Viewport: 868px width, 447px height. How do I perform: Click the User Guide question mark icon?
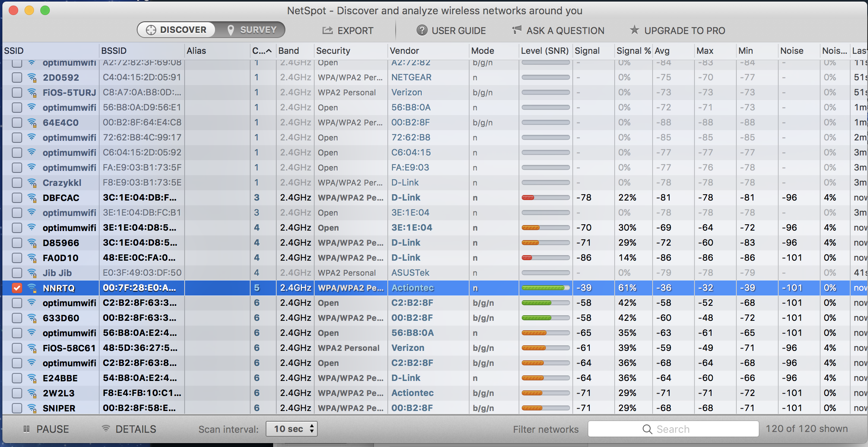pyautogui.click(x=422, y=30)
